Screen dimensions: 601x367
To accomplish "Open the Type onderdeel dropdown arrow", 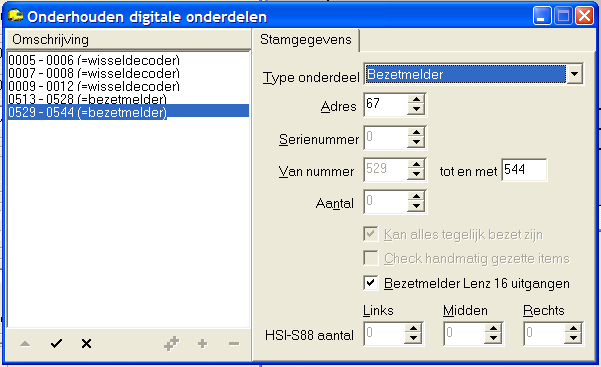I will click(574, 74).
